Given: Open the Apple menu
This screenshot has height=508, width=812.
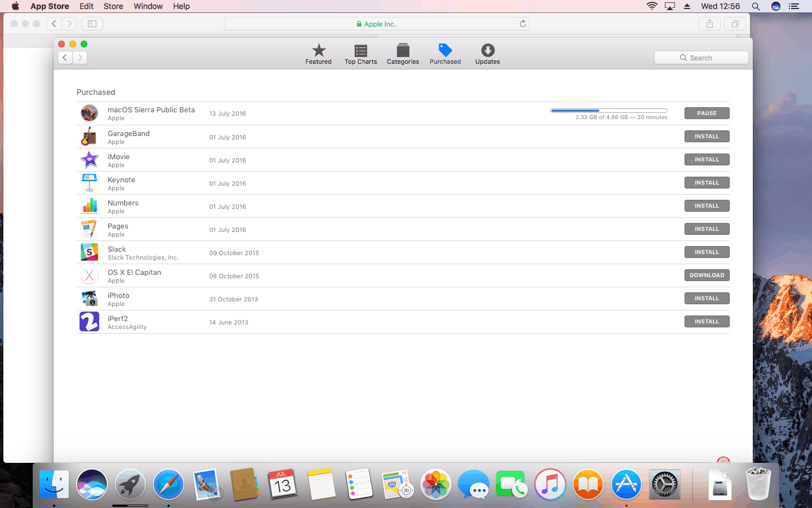Looking at the screenshot, I should (15, 6).
